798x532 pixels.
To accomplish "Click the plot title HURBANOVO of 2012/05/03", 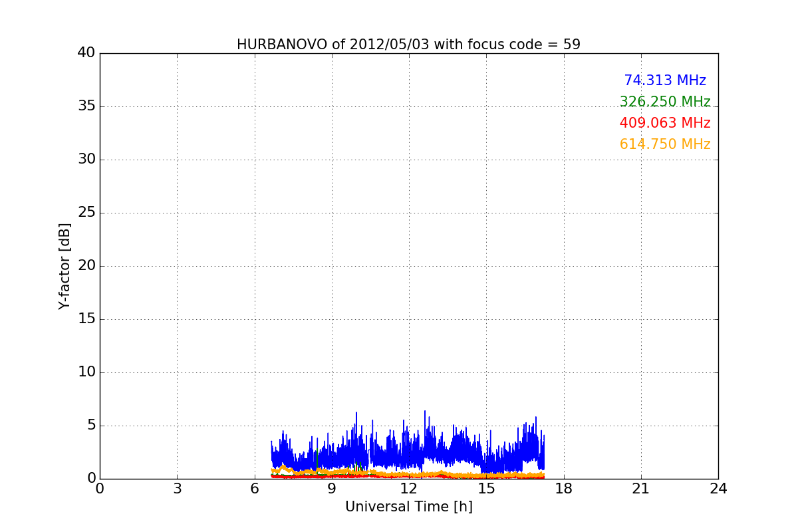I will pyautogui.click(x=408, y=45).
